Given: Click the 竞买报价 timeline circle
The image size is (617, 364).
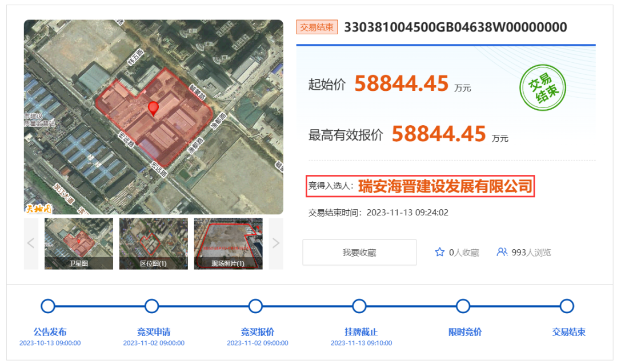Looking at the screenshot, I should tap(255, 306).
